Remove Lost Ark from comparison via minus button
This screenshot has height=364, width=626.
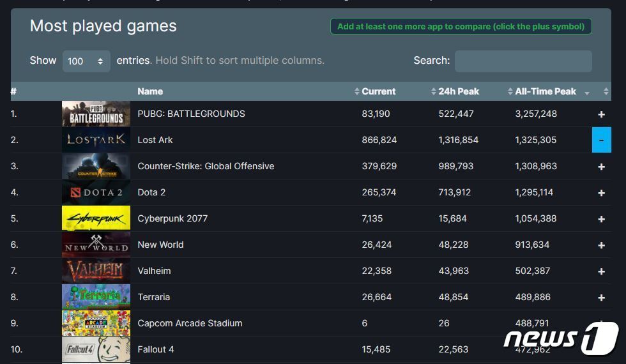[x=601, y=140]
